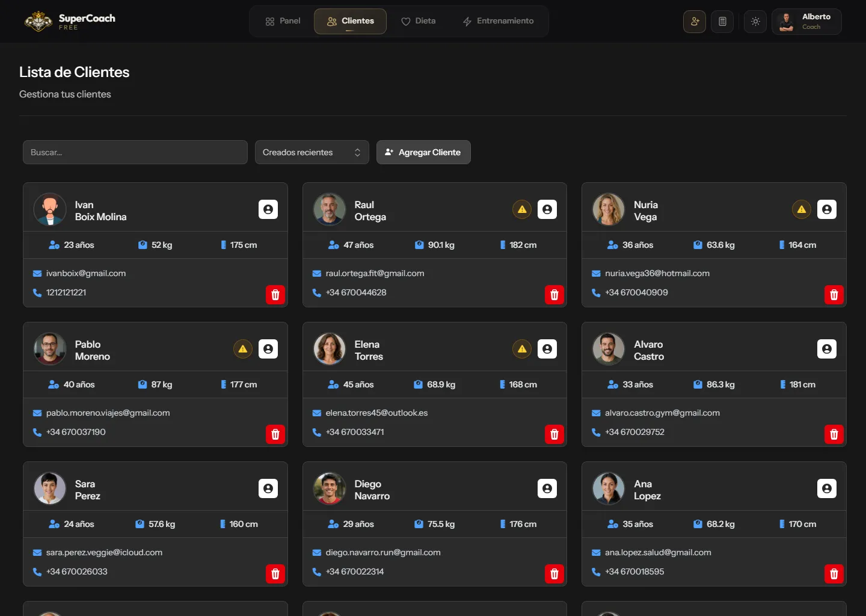Open Pablo Moreno's profile icon
866x616 pixels.
tap(268, 349)
